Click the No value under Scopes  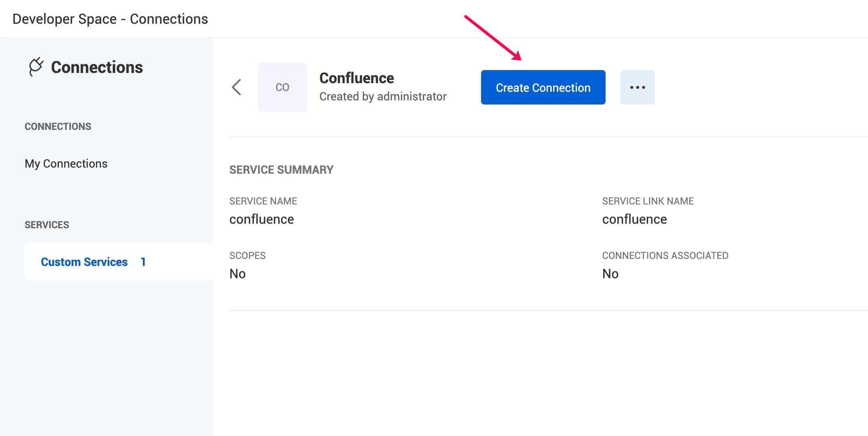coord(237,274)
